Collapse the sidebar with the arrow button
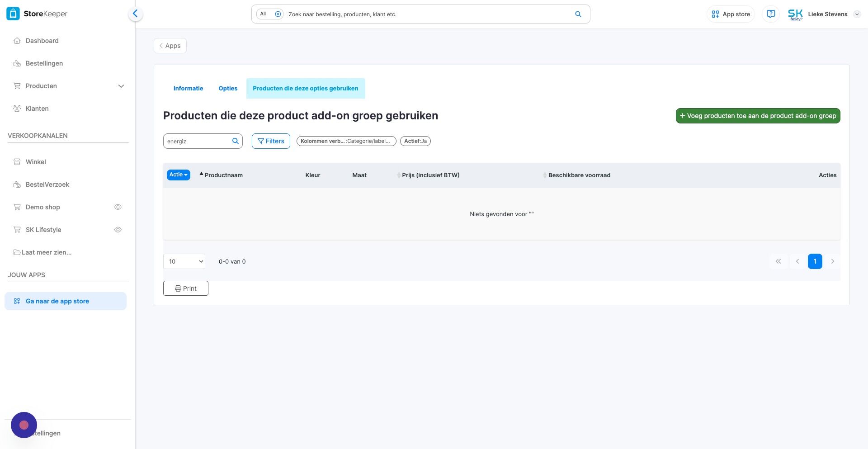This screenshot has height=449, width=868. pyautogui.click(x=135, y=14)
